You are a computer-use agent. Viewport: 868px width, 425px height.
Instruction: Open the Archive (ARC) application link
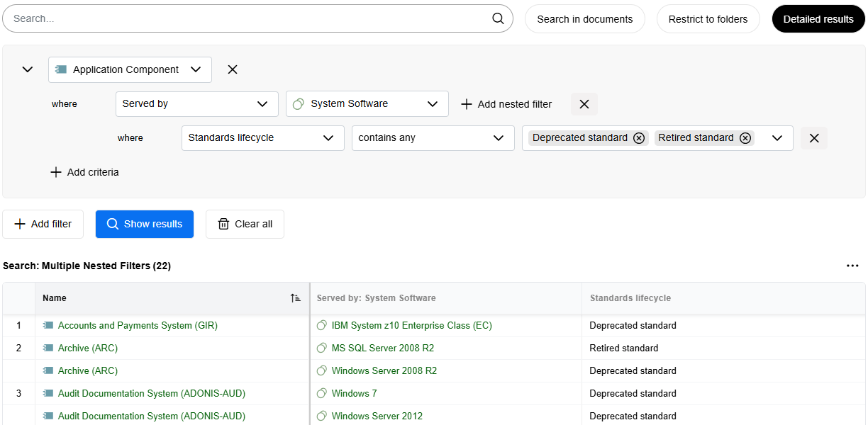click(87, 348)
